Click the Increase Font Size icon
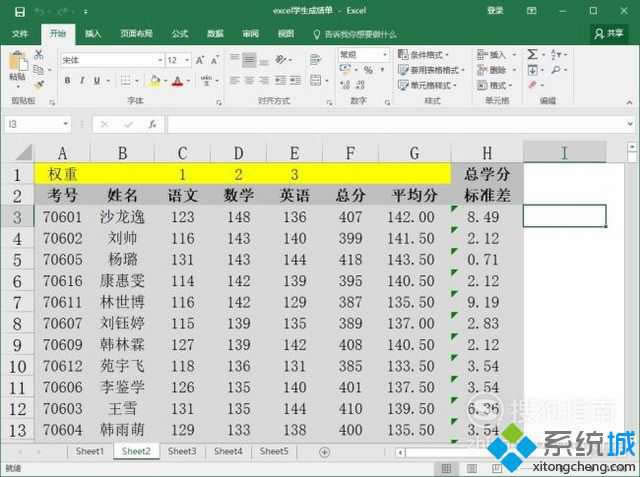This screenshot has height=477, width=640. click(x=200, y=60)
